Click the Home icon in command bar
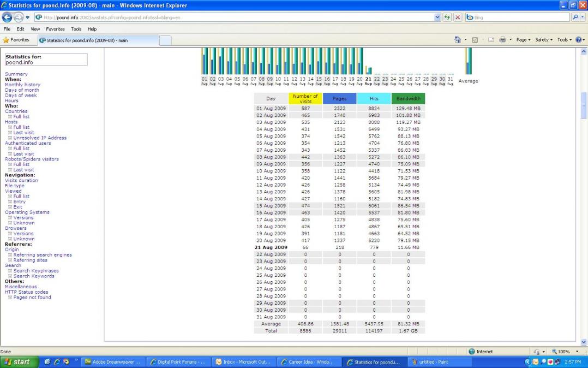588x368 pixels. [457, 40]
